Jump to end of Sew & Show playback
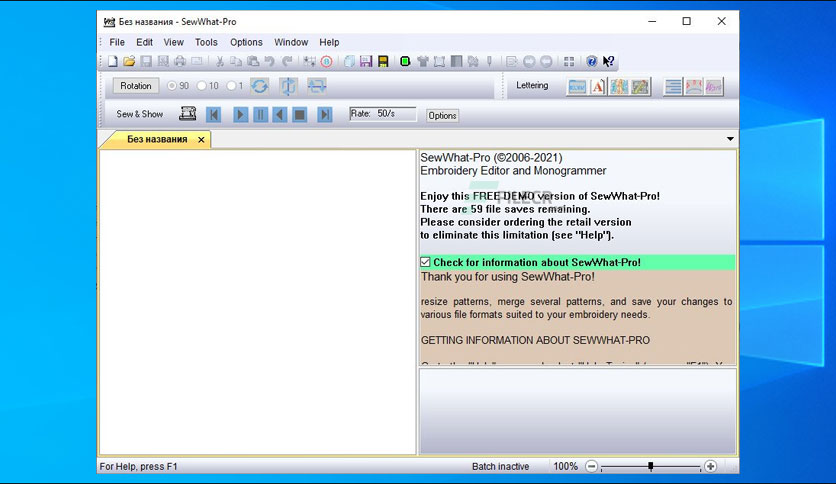Viewport: 836px width, 484px height. [x=324, y=114]
